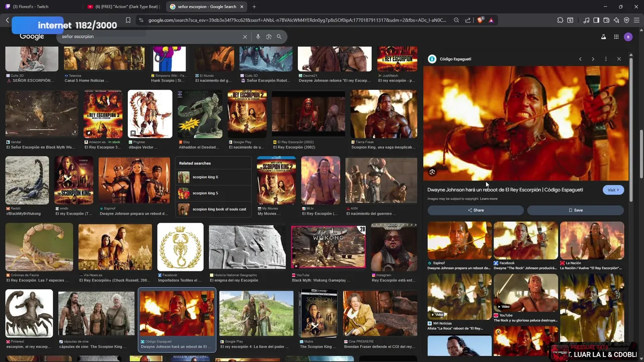Select related search scorpion king 5
Viewport: 644px width, 362px height.
213,193
